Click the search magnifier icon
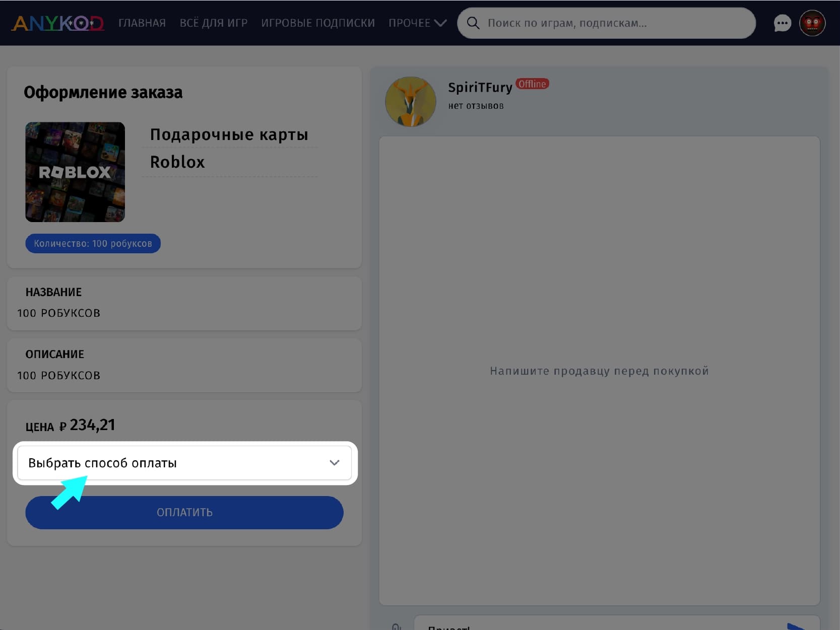This screenshot has width=840, height=630. click(473, 23)
